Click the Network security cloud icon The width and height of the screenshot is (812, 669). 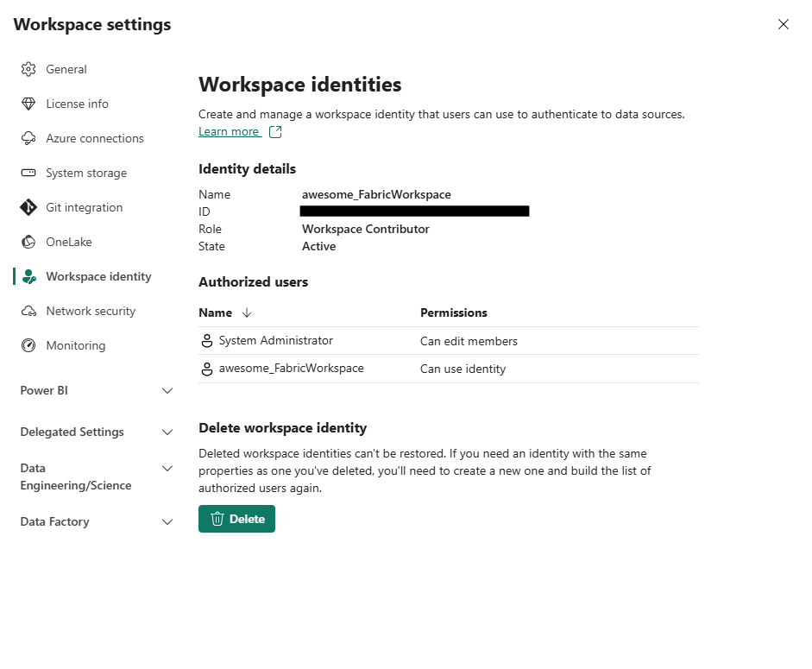click(28, 311)
